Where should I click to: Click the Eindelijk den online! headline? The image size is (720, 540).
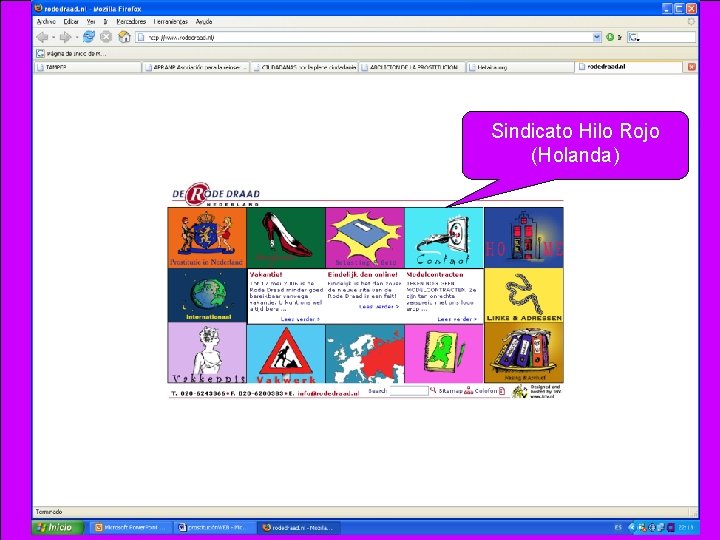(x=362, y=275)
